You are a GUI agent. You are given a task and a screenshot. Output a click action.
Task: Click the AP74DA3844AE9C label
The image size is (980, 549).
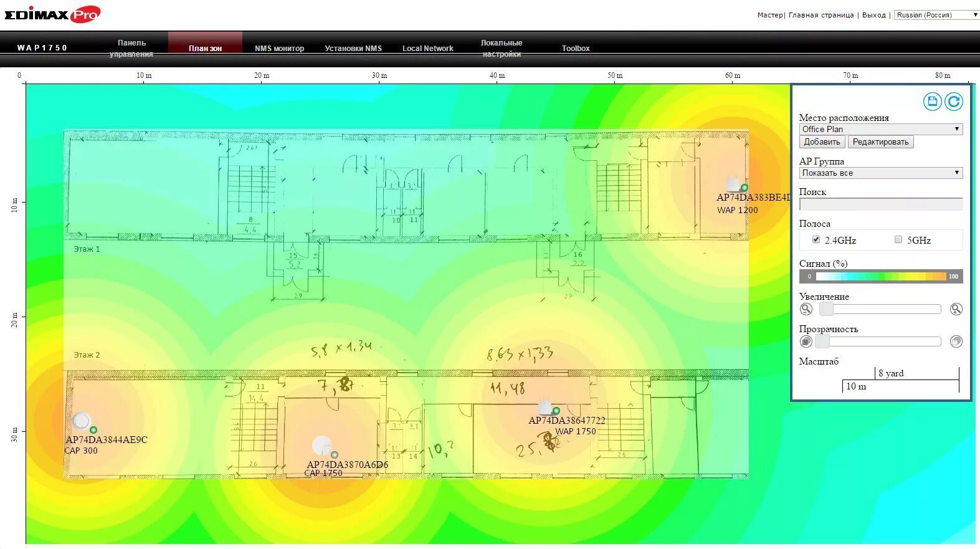(107, 440)
